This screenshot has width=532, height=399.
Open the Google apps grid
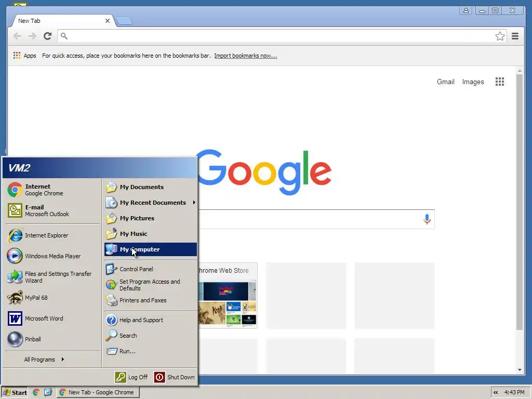click(x=500, y=82)
